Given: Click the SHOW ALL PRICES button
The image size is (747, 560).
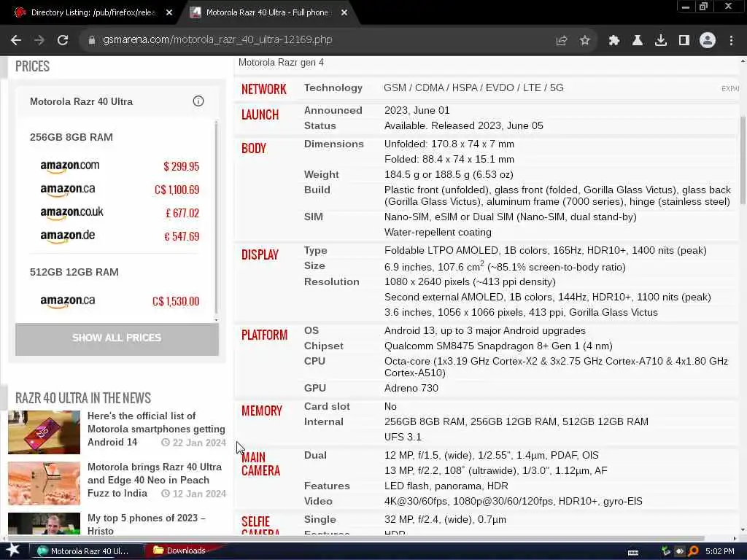Looking at the screenshot, I should click(x=117, y=338).
